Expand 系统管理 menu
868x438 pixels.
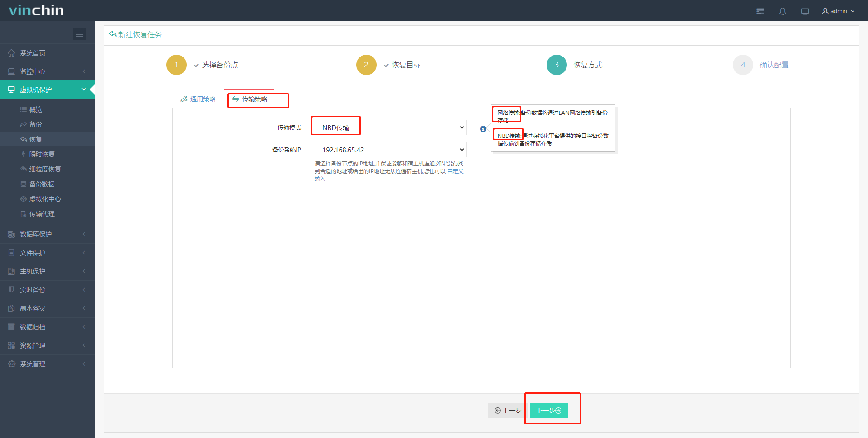[x=47, y=364]
